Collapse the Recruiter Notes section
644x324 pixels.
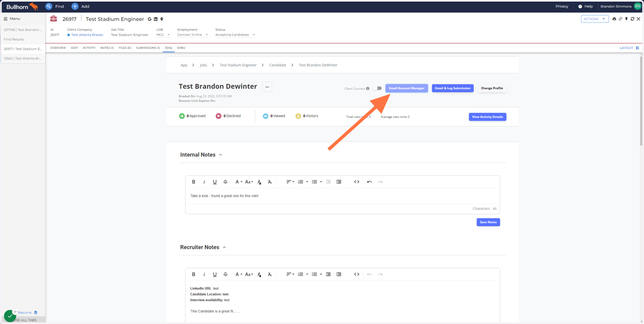click(224, 247)
